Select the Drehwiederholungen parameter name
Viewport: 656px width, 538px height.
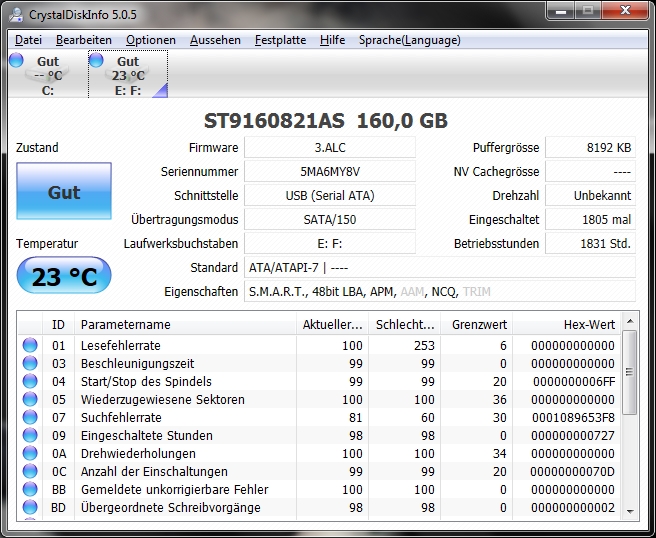pos(138,453)
